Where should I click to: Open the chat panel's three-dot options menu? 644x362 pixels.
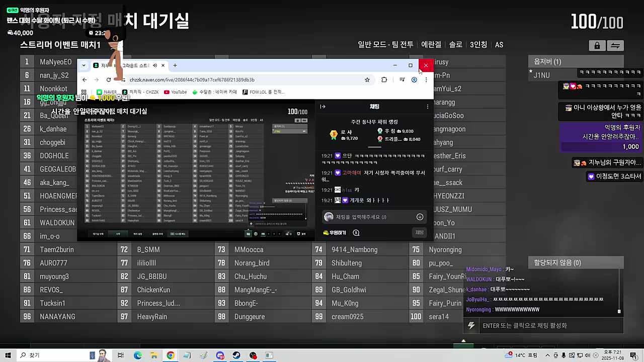tap(427, 106)
